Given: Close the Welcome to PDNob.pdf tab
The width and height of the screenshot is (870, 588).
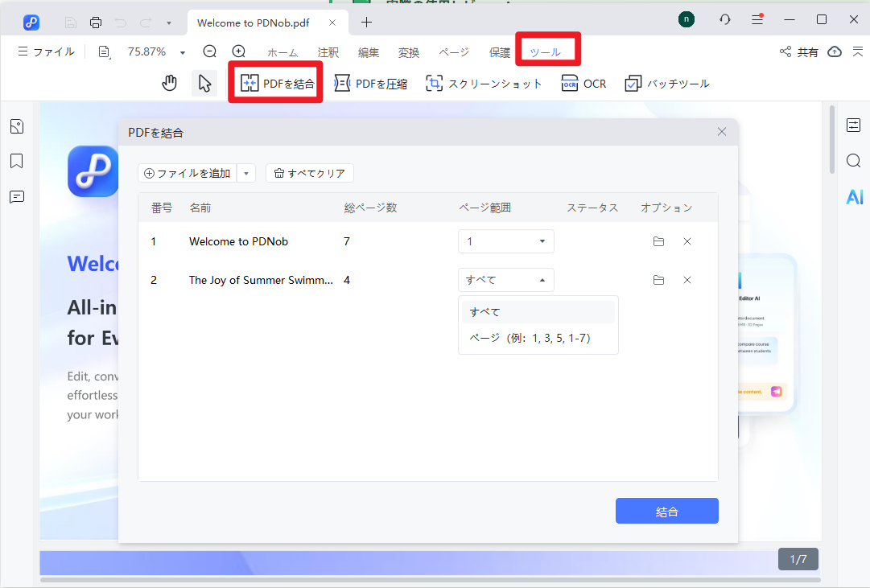Looking at the screenshot, I should pyautogui.click(x=332, y=23).
